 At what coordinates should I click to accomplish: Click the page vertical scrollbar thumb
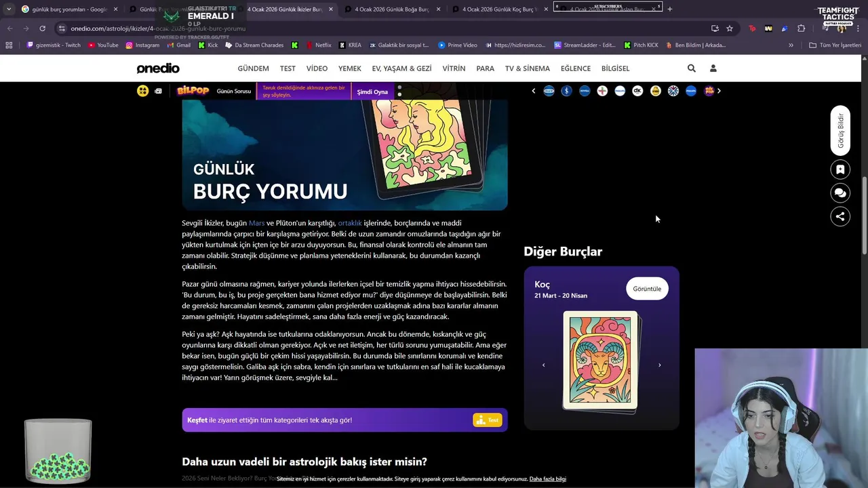pyautogui.click(x=864, y=216)
